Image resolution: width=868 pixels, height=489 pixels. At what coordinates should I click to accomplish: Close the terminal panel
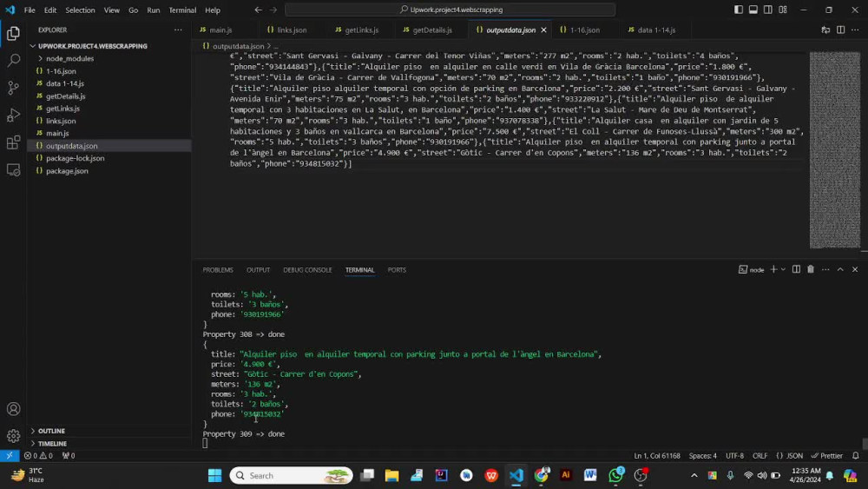click(855, 270)
